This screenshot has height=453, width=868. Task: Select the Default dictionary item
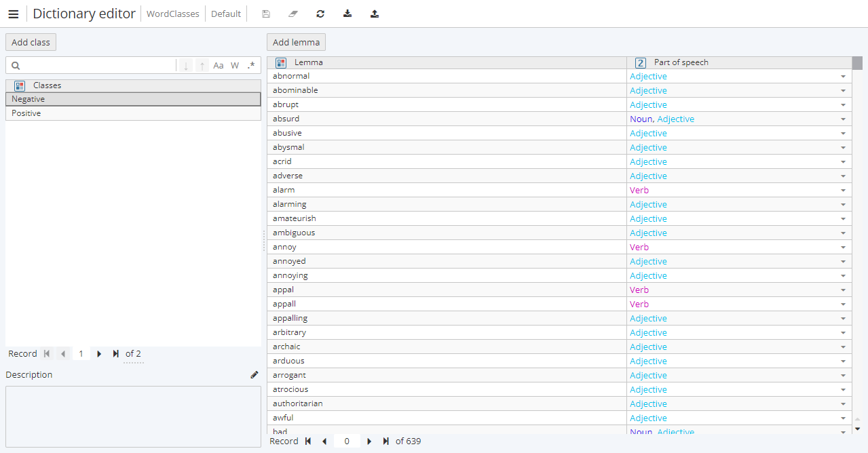[225, 14]
